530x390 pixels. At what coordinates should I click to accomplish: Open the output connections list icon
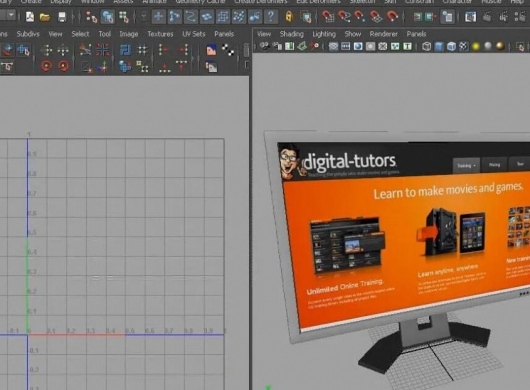point(430,17)
